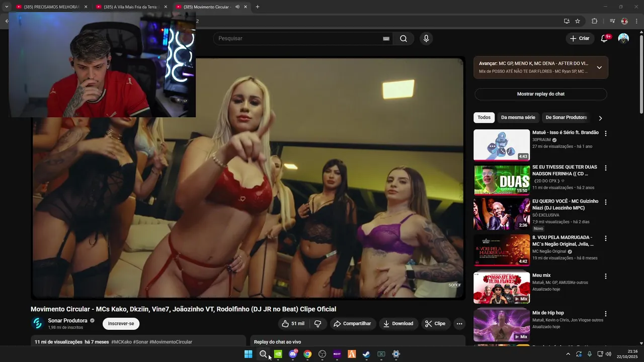Viewport: 644px width, 362px height.
Task: Open Settings gear in taskbar
Action: pos(396,354)
